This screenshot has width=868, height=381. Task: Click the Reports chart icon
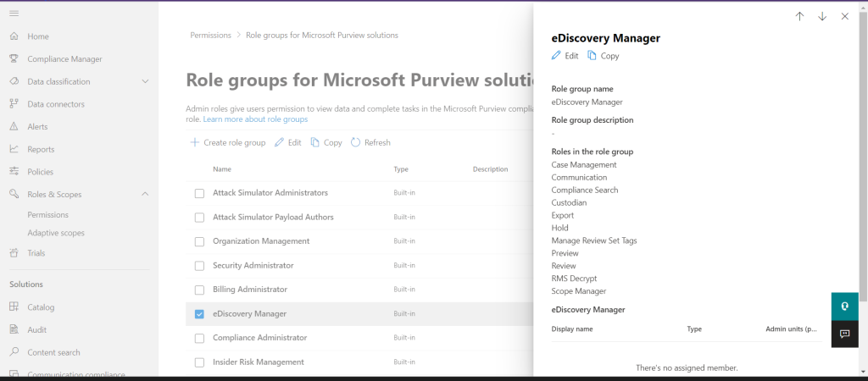(14, 149)
